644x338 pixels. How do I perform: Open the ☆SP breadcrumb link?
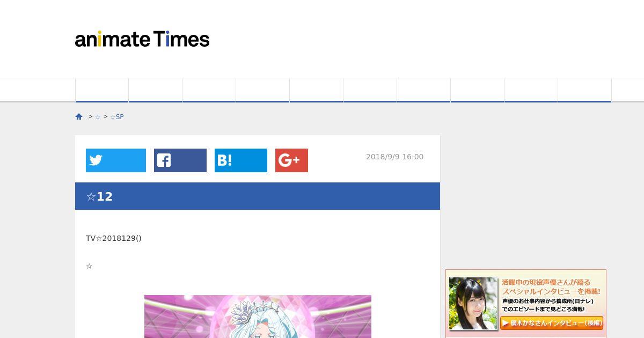click(117, 117)
